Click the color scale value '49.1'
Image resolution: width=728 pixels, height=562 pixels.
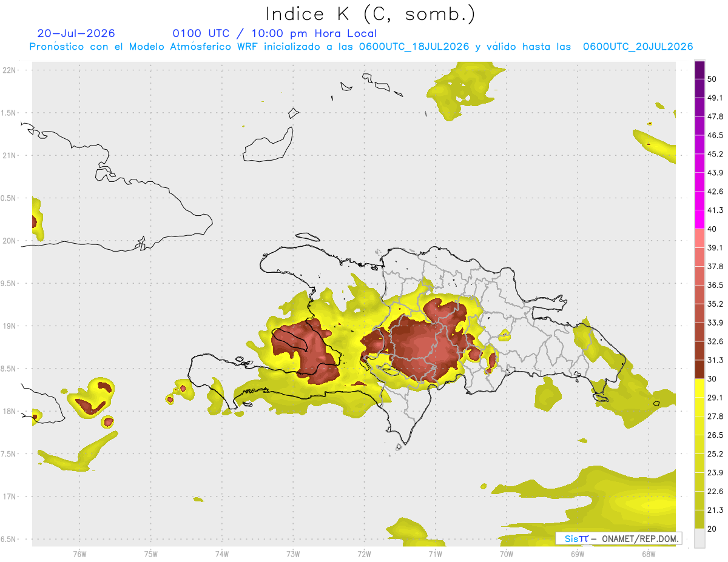[715, 98]
